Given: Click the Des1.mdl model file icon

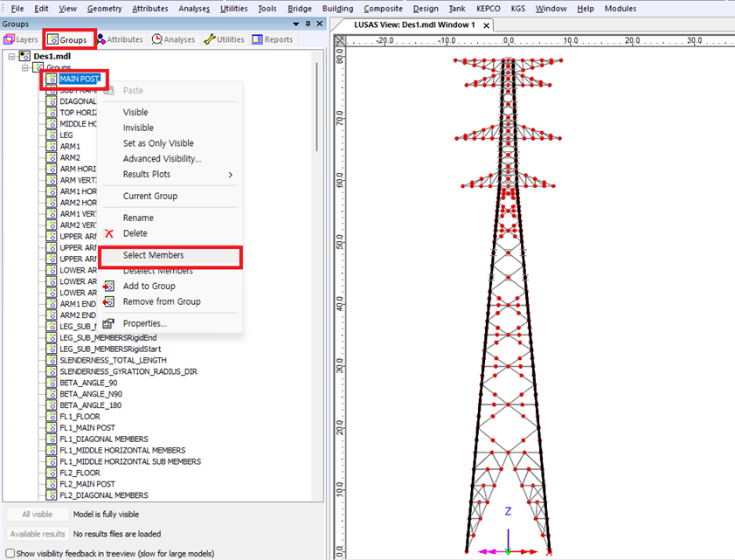Looking at the screenshot, I should (x=24, y=56).
